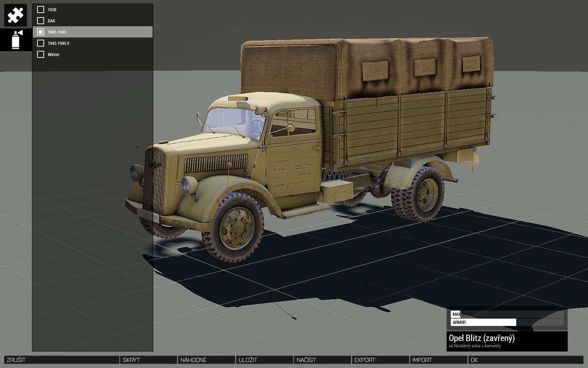The height and width of the screenshot is (368, 588).
Task: Select the '1938' list row label
Action: coord(52,9)
